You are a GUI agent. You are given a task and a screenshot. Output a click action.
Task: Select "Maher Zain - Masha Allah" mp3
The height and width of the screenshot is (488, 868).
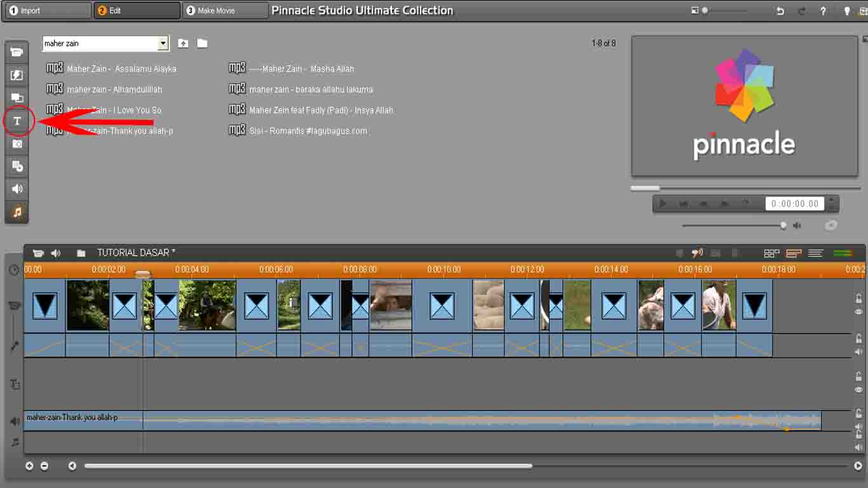292,69
